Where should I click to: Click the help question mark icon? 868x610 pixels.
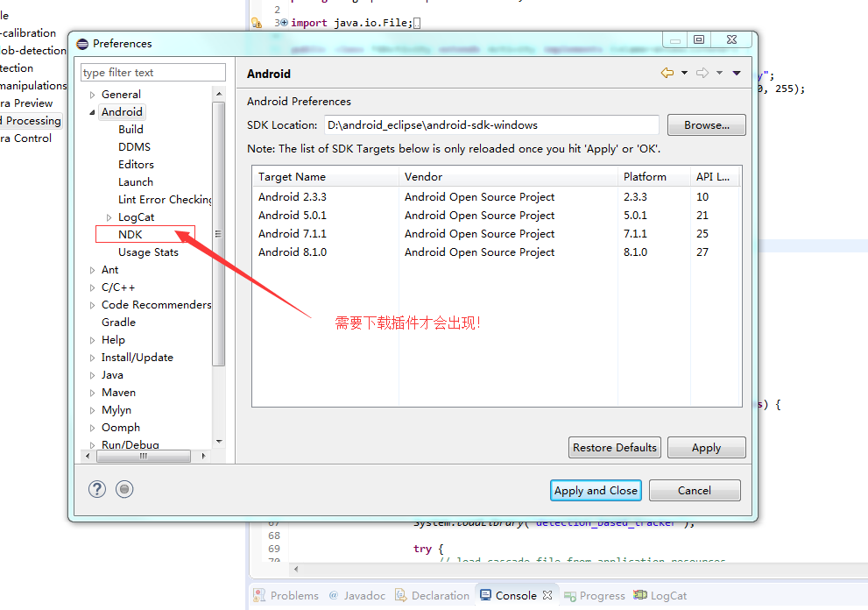point(97,489)
